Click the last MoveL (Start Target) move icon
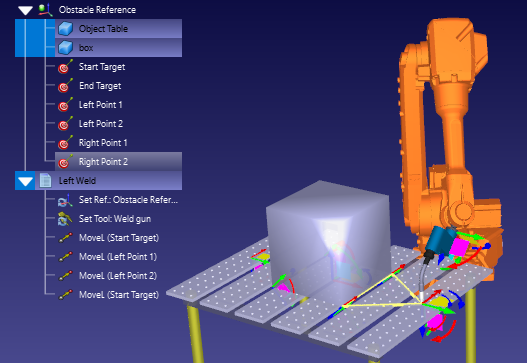Image resolution: width=527 pixels, height=363 pixels. tap(65, 295)
